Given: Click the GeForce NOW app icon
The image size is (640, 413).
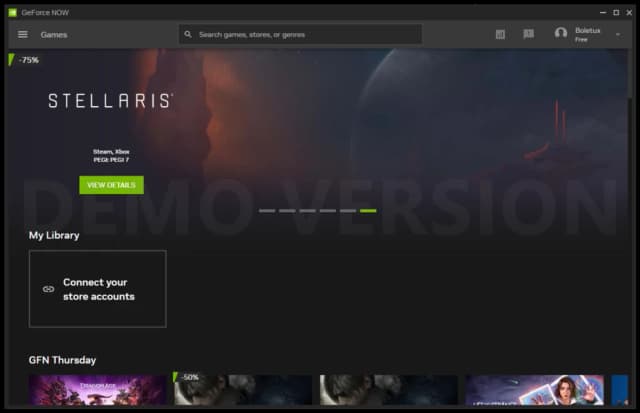Looking at the screenshot, I should point(13,13).
